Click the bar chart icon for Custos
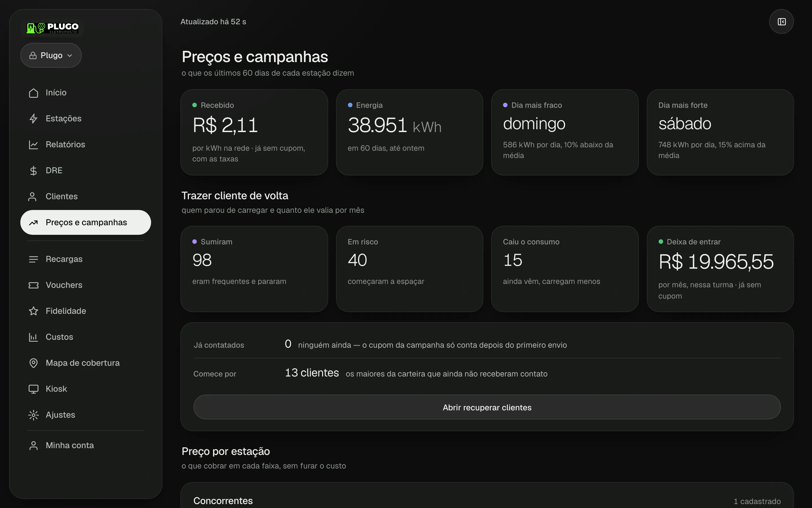 (33, 337)
